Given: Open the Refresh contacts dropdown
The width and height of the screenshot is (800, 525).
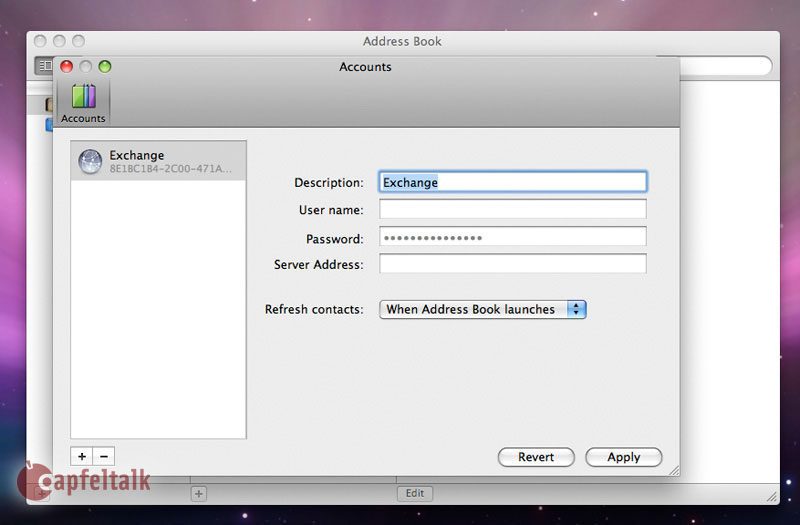Looking at the screenshot, I should tap(483, 309).
